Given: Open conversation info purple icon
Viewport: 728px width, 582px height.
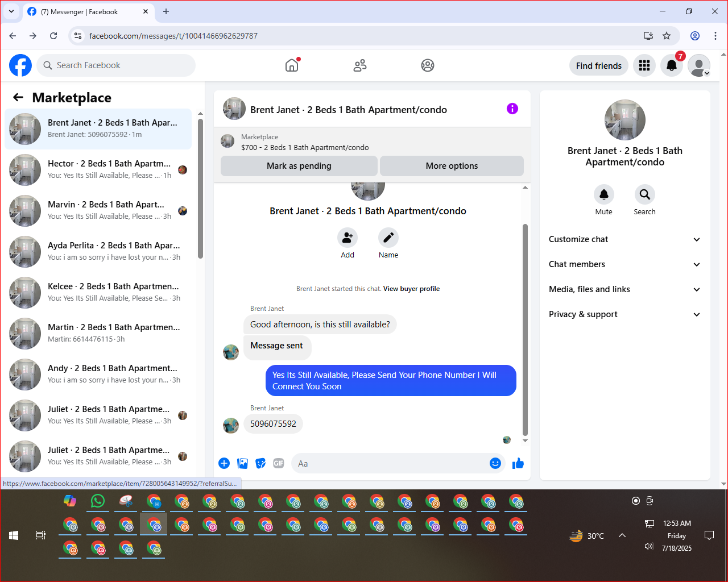Looking at the screenshot, I should tap(512, 109).
